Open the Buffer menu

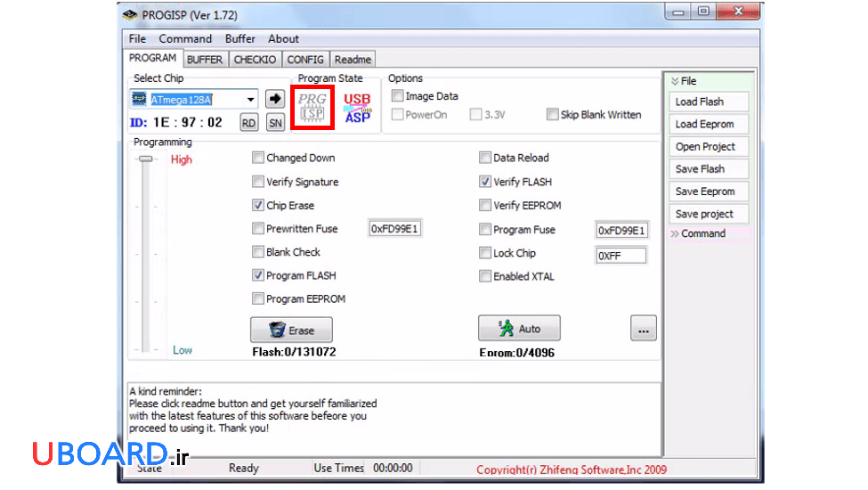coord(239,39)
